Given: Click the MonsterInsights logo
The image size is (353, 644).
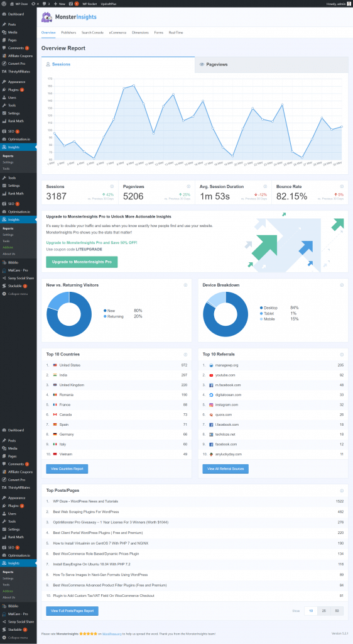Looking at the screenshot, I should pos(69,17).
